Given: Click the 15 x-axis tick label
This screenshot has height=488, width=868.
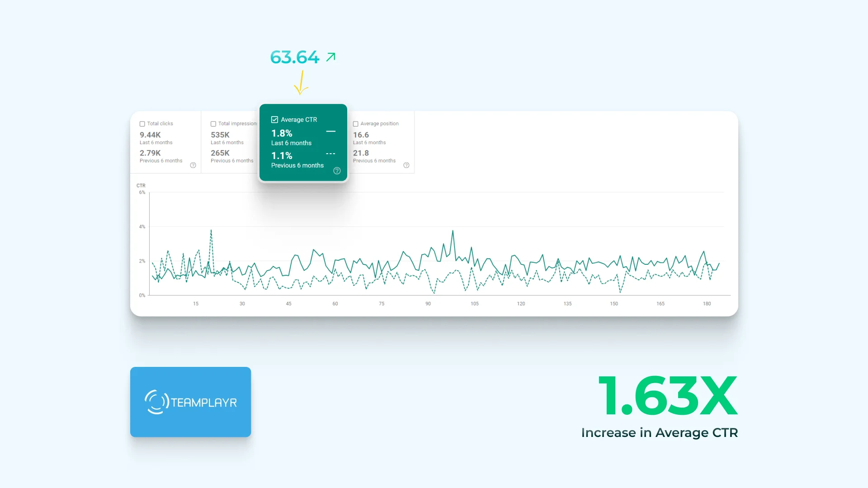Looking at the screenshot, I should point(196,304).
